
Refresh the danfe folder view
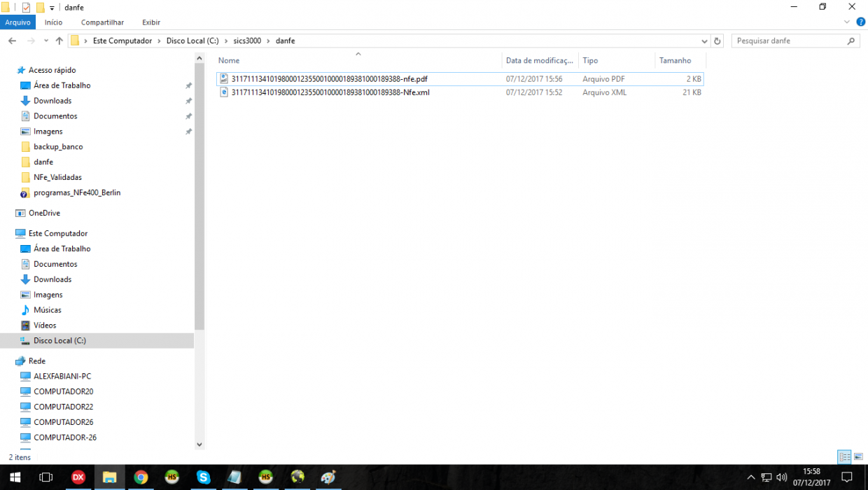(x=717, y=41)
